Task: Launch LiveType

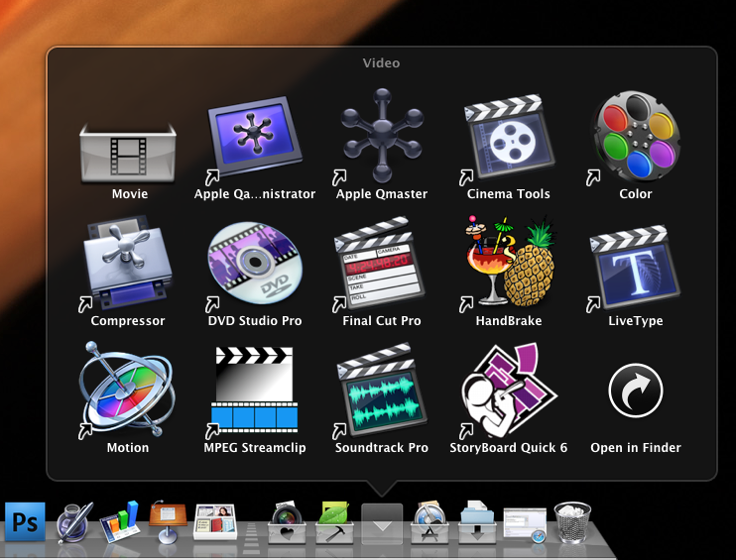Action: coord(636,268)
